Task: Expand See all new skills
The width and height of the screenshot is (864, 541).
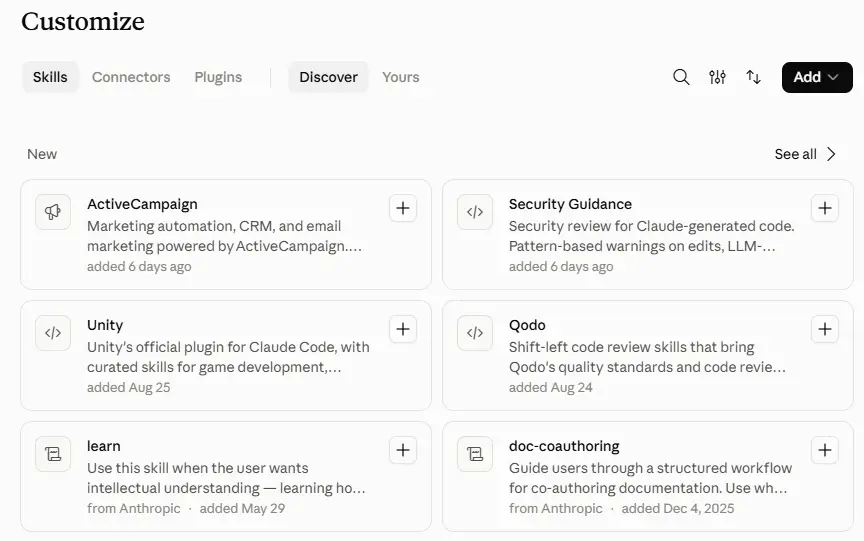Action: click(x=805, y=154)
